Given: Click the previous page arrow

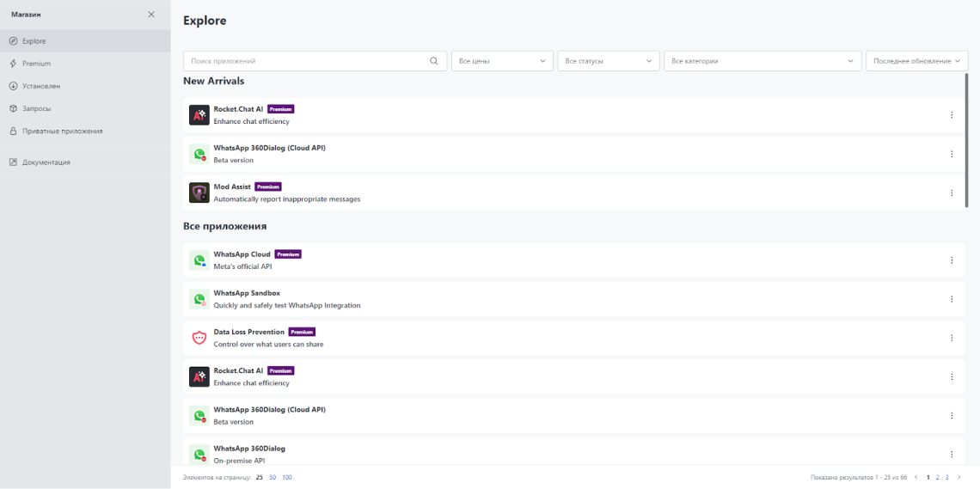Looking at the screenshot, I should tap(916, 477).
